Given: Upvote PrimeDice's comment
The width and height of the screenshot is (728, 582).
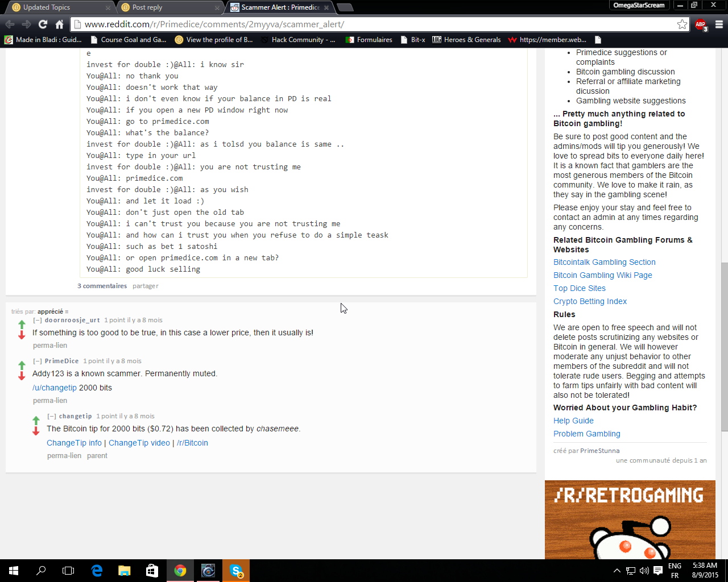Looking at the screenshot, I should point(22,365).
